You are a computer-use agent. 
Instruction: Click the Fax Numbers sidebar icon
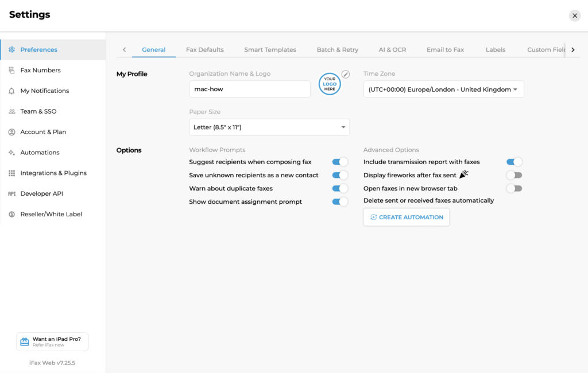tap(11, 71)
